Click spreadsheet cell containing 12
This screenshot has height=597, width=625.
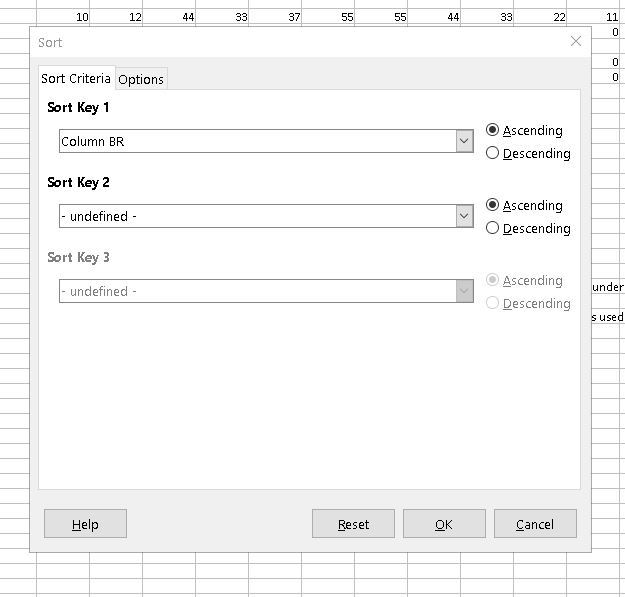click(116, 17)
